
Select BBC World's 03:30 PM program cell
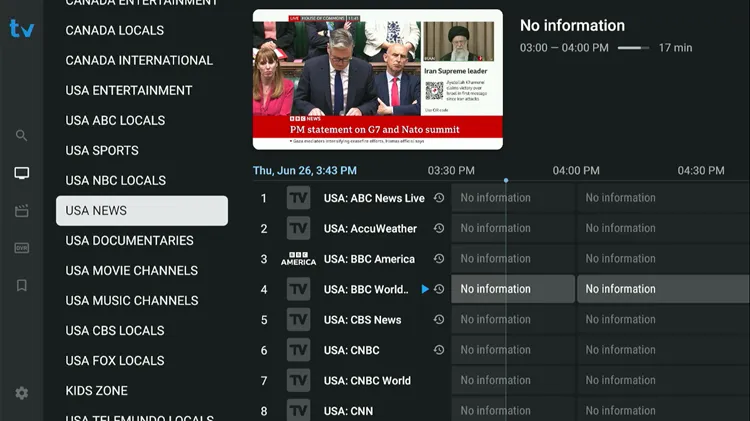click(513, 289)
